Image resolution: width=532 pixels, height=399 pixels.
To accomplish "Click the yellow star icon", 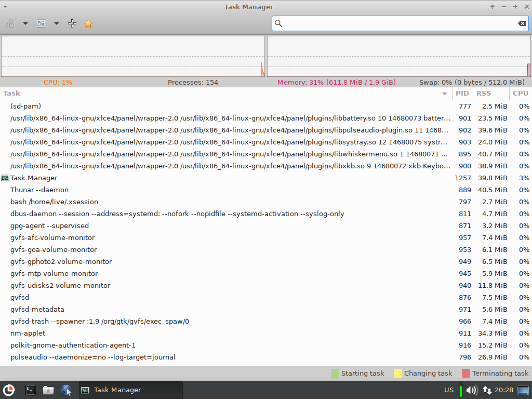I will pos(88,23).
